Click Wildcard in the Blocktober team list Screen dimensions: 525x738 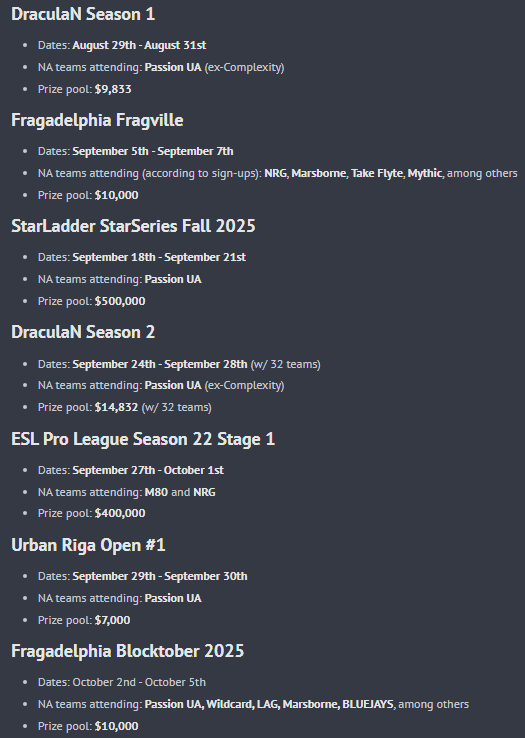(228, 704)
